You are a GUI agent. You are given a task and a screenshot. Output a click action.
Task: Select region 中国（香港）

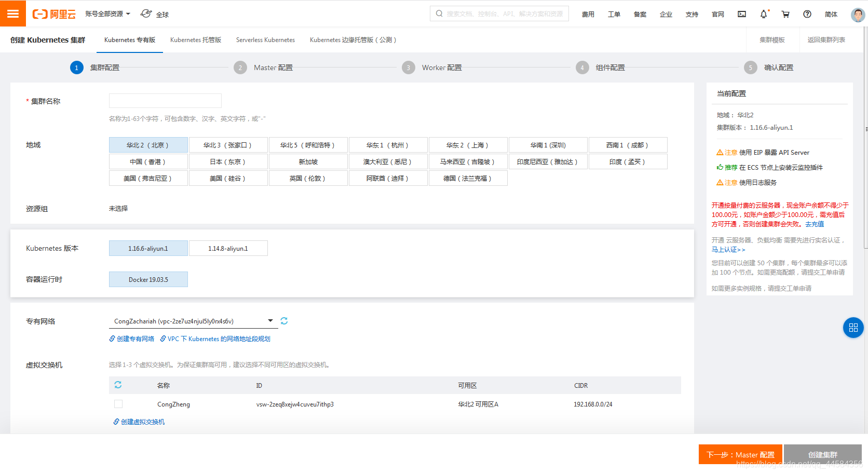click(x=148, y=161)
